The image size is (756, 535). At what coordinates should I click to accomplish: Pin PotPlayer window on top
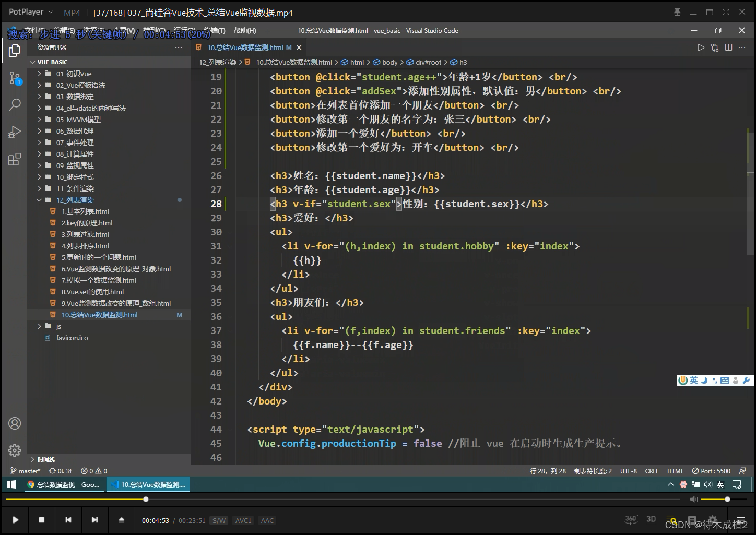(x=677, y=12)
